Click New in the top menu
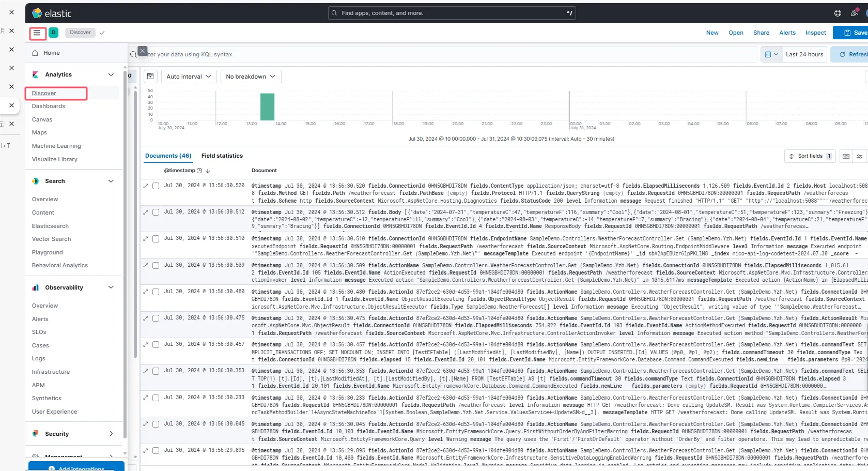 coord(712,33)
